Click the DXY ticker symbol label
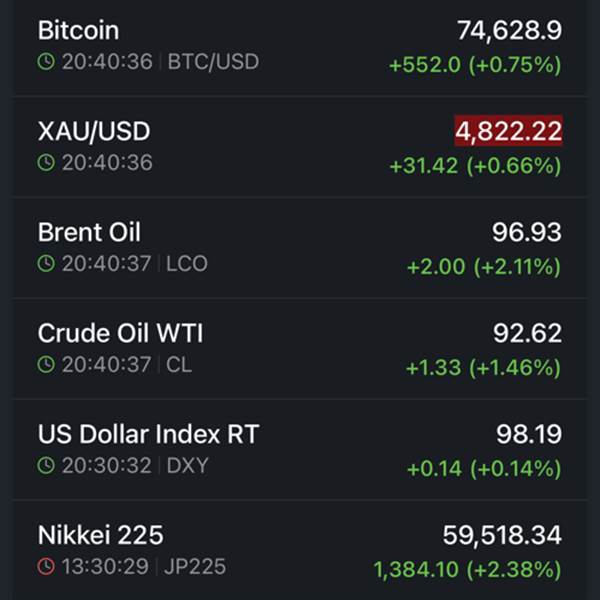 (188, 466)
